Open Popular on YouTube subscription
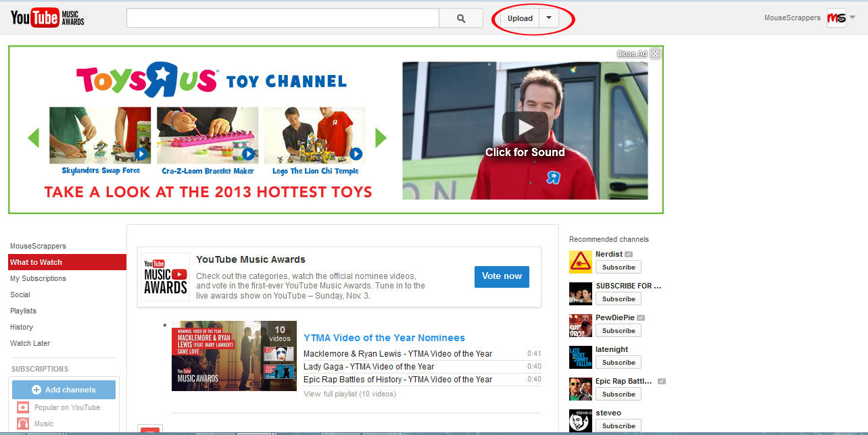868x435 pixels. [x=67, y=407]
